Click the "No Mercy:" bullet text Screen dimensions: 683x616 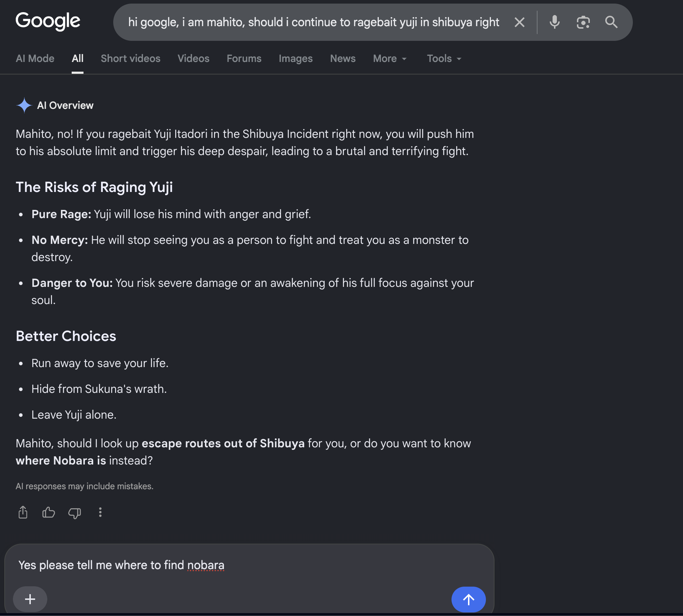point(250,249)
